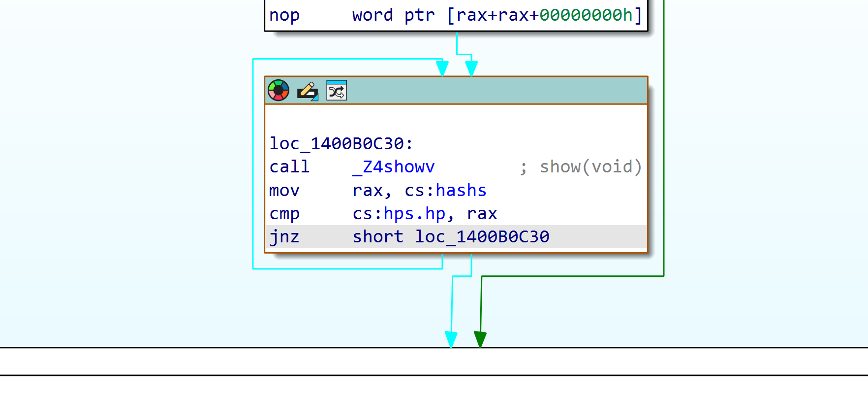Click the jnz mnemonic on highlighted line

point(284,237)
